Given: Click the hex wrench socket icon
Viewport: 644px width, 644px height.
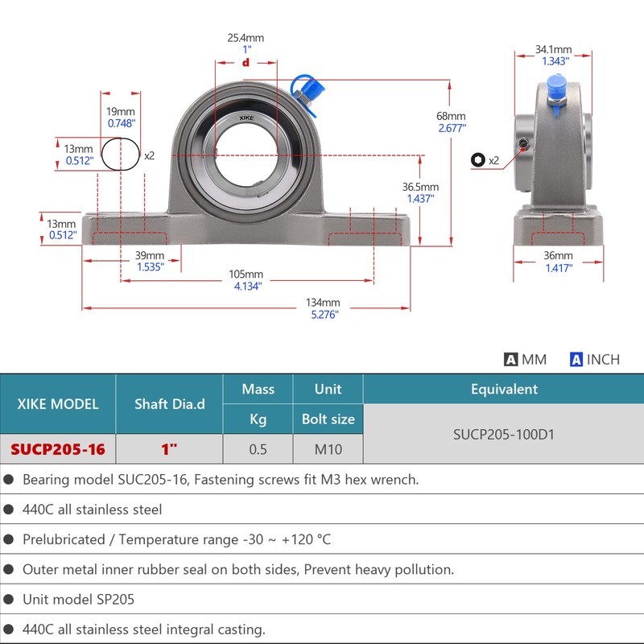Looking at the screenshot, I should pyautogui.click(x=477, y=159).
